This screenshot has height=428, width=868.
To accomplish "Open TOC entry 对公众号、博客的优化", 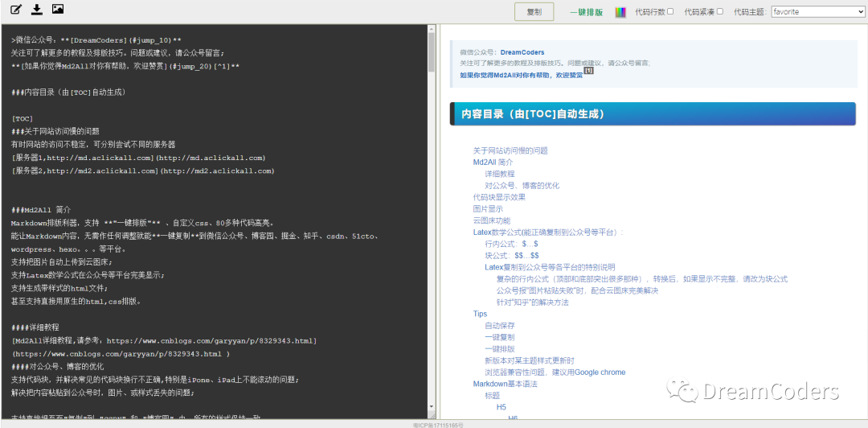I will (x=522, y=185).
